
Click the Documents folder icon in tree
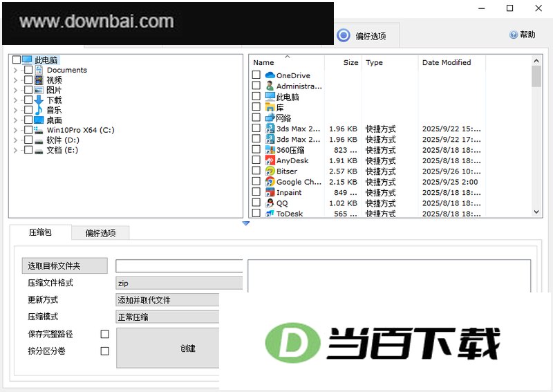tap(39, 70)
